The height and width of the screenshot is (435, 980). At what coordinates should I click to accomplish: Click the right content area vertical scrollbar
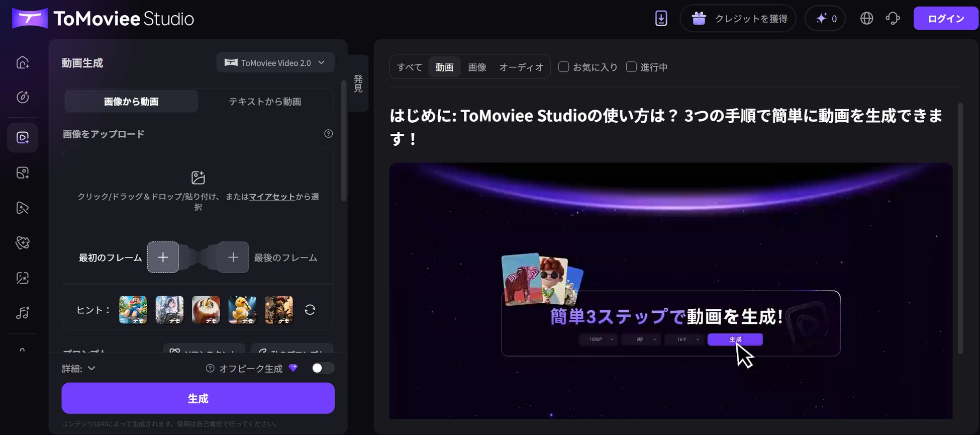click(x=960, y=229)
